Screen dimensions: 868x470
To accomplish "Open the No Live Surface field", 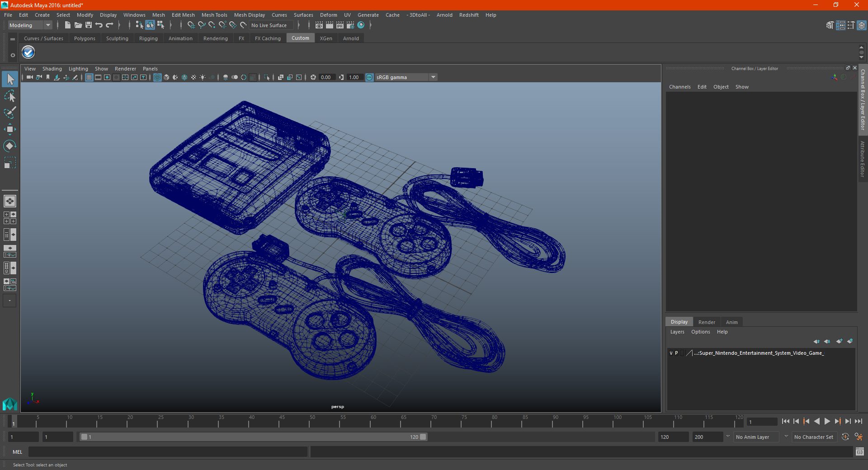I will click(x=272, y=25).
